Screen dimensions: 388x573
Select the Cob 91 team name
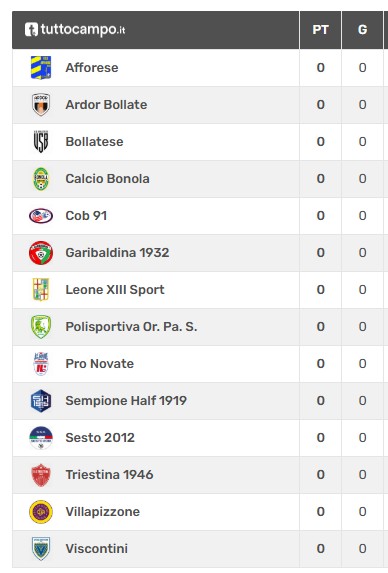click(86, 216)
